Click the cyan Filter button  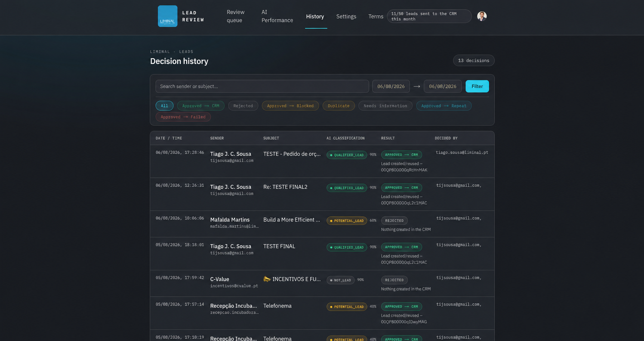[477, 86]
